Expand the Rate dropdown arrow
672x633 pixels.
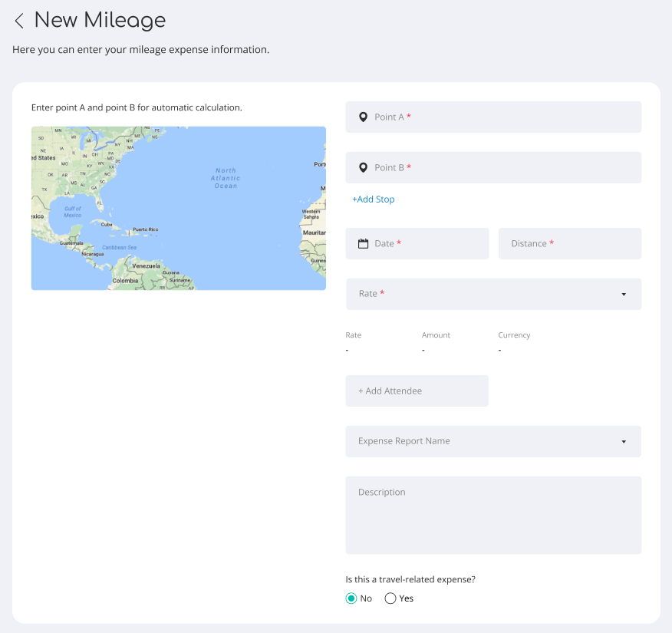pos(624,295)
